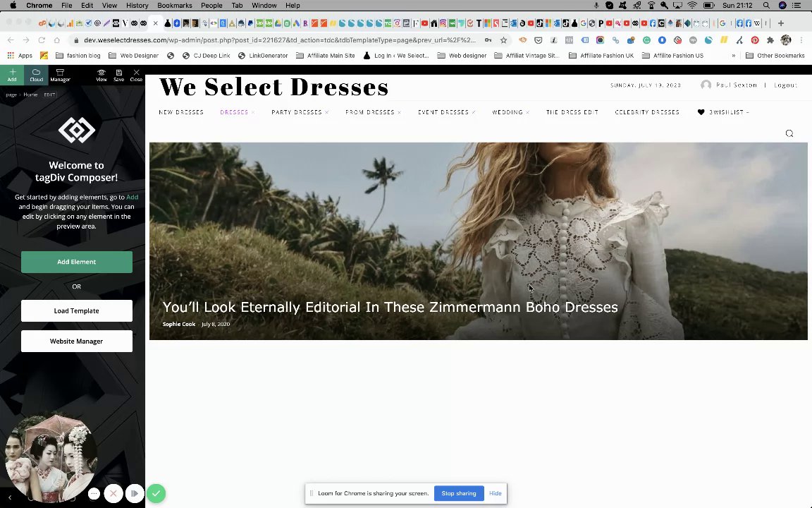Open the Sophie Cook author link
This screenshot has height=508, width=812.
(178, 324)
